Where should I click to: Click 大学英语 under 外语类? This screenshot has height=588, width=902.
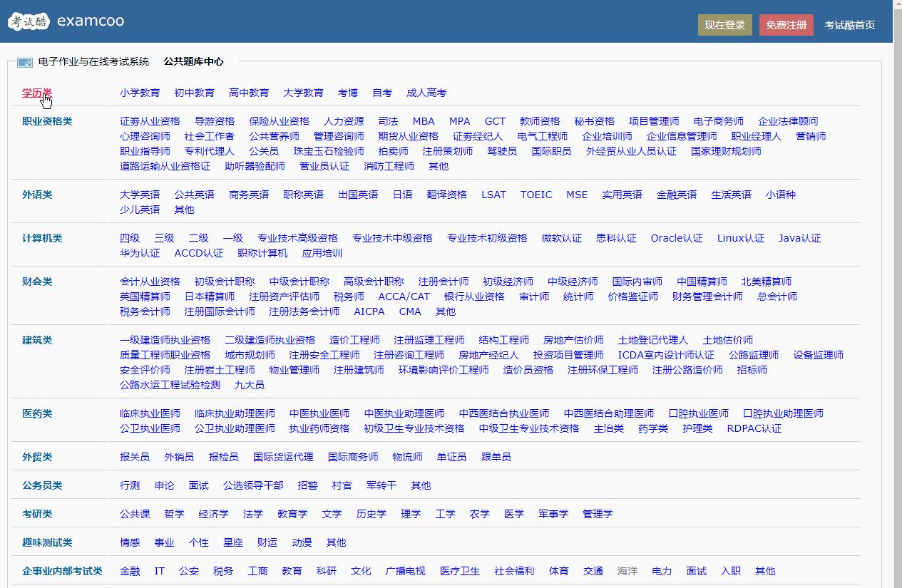click(x=140, y=194)
